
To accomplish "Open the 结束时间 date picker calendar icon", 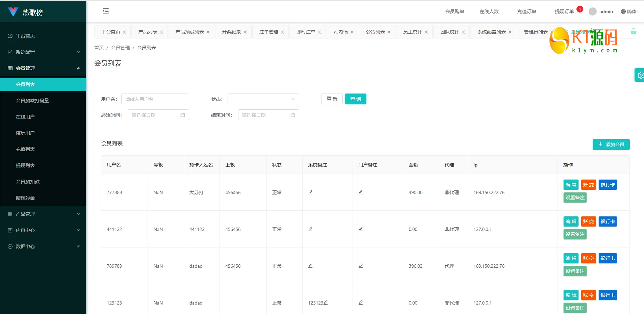I will coord(293,115).
